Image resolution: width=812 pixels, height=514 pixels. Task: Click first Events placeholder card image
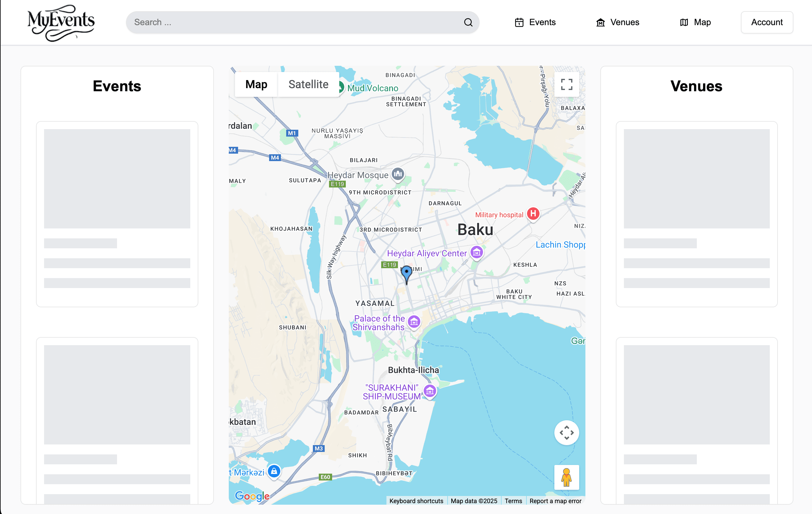pyautogui.click(x=117, y=179)
